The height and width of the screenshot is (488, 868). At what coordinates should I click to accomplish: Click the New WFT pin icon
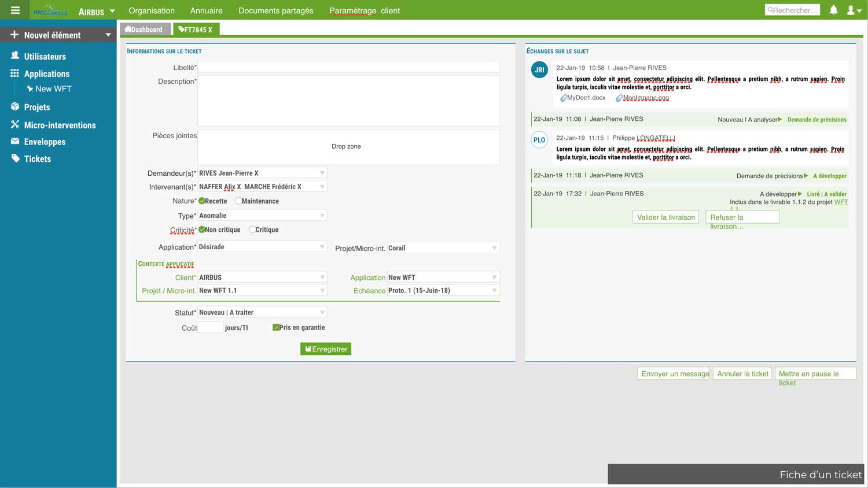30,88
